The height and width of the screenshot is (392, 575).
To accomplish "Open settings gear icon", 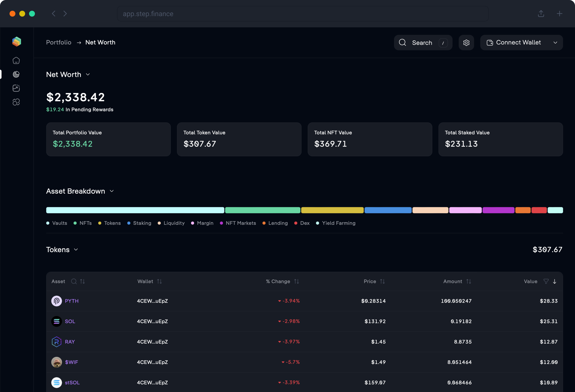I will [466, 43].
